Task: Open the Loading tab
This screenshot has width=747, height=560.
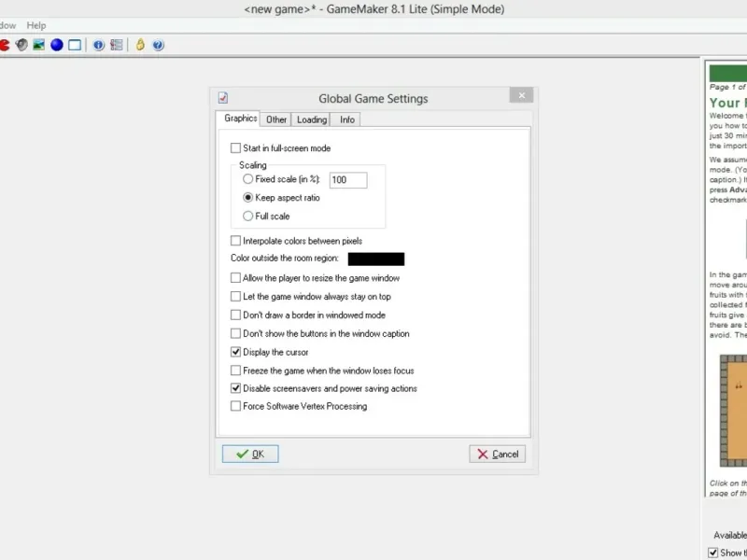Action: click(x=312, y=119)
